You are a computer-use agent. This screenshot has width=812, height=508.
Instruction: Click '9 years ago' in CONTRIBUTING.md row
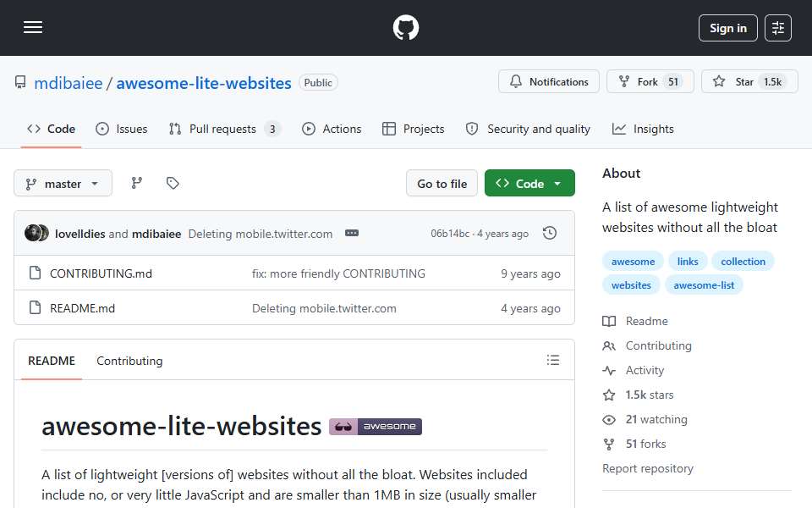pos(530,273)
